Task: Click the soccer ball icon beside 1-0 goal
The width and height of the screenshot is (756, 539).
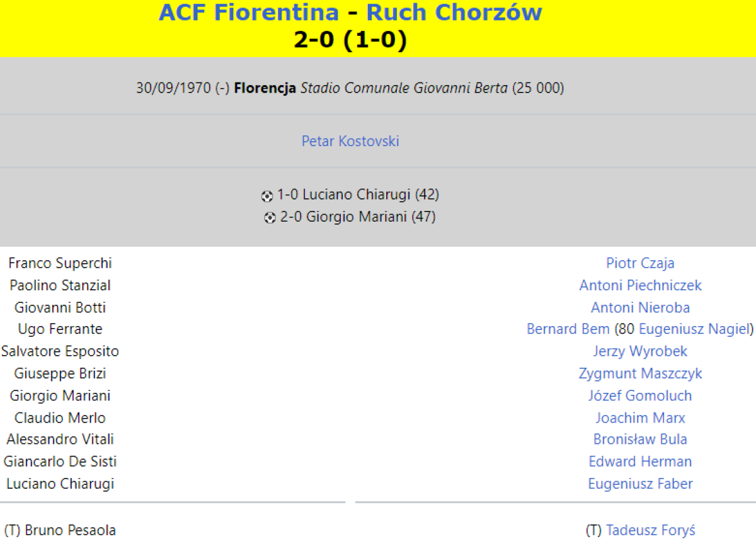Action: coord(267,196)
